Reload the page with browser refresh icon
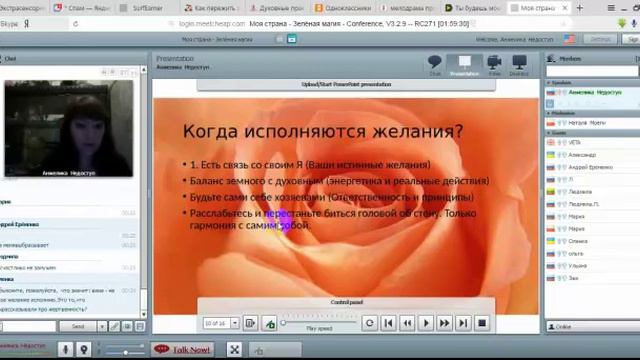The width and height of the screenshot is (640, 360). click(x=76, y=24)
